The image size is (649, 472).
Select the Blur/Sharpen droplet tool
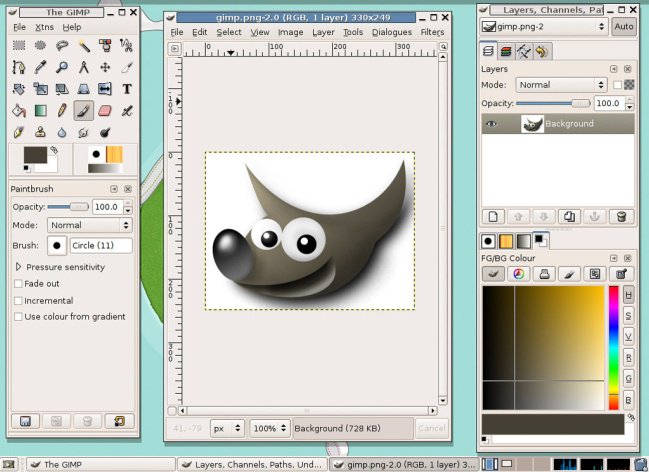[x=62, y=132]
